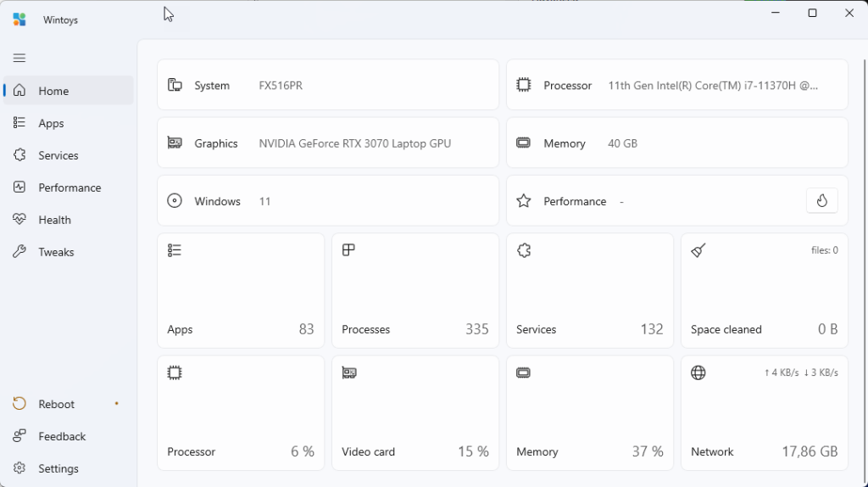Click the Wintoys logo icon
This screenshot has height=487, width=868.
coord(19,20)
